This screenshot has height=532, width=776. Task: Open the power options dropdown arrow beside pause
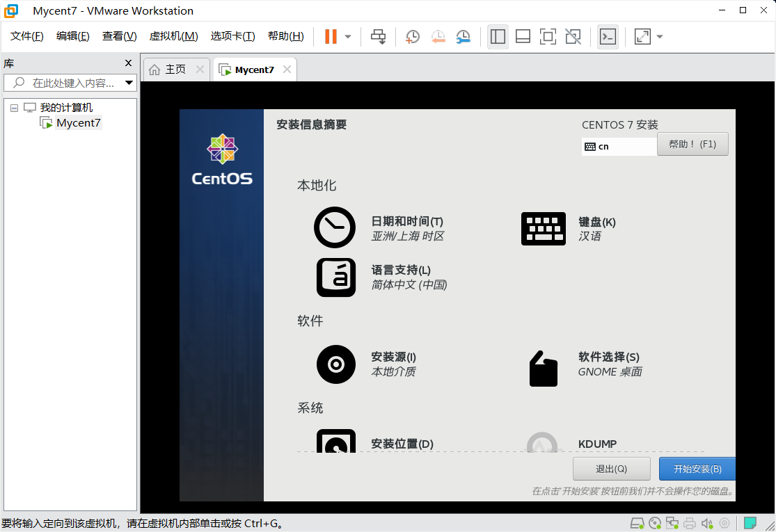(348, 37)
